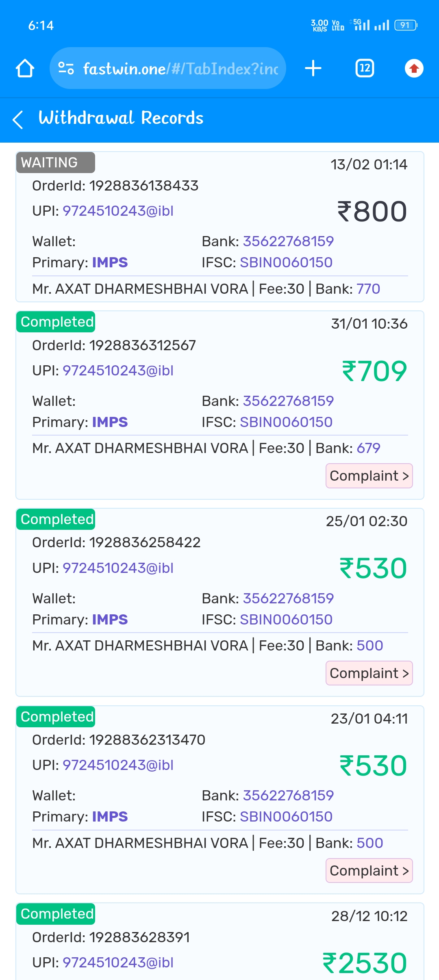Open Complaint for the ₹709 withdrawal
This screenshot has height=980, width=439.
click(369, 476)
